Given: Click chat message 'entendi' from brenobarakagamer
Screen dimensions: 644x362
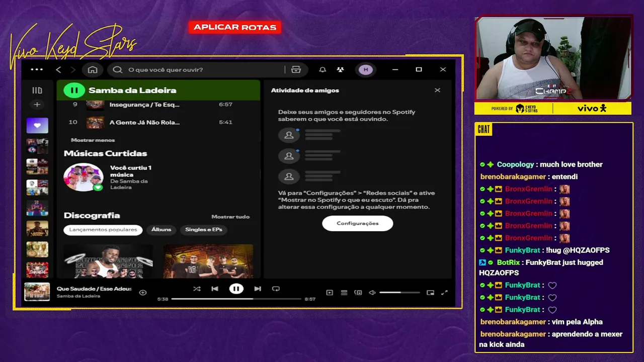Looking at the screenshot, I should (x=565, y=177).
